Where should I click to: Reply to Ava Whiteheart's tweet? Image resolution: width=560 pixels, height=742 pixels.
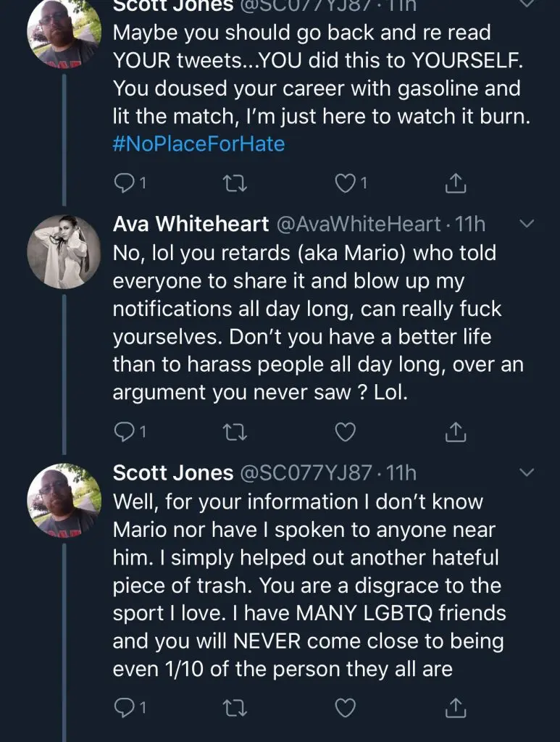coord(125,433)
